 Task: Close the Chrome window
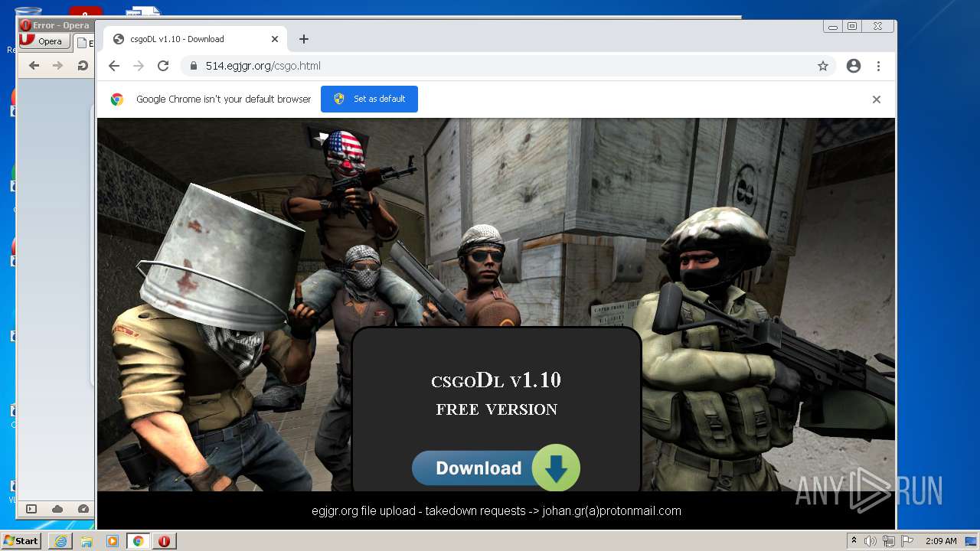pyautogui.click(x=877, y=26)
